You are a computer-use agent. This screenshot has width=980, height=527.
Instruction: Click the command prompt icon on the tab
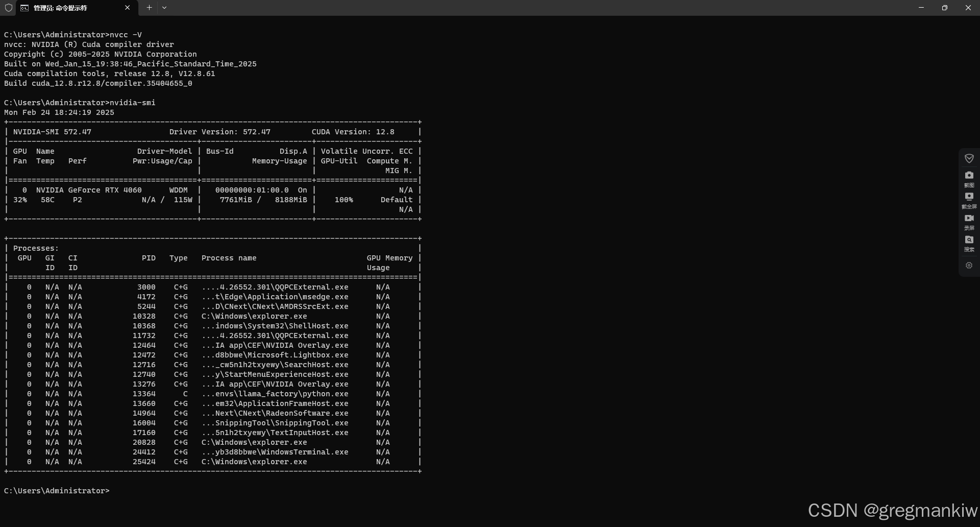pyautogui.click(x=24, y=8)
